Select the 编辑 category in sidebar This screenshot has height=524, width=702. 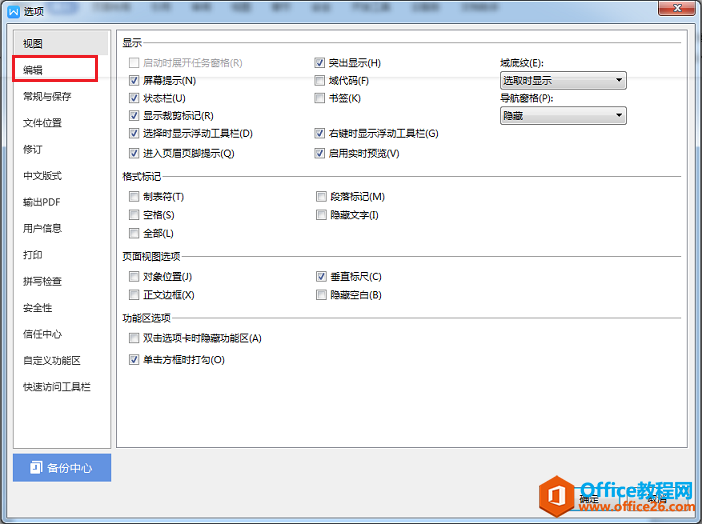coord(55,69)
